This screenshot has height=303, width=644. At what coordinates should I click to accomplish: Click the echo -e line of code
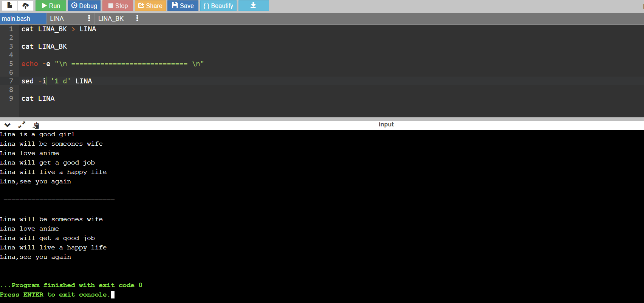[113, 64]
